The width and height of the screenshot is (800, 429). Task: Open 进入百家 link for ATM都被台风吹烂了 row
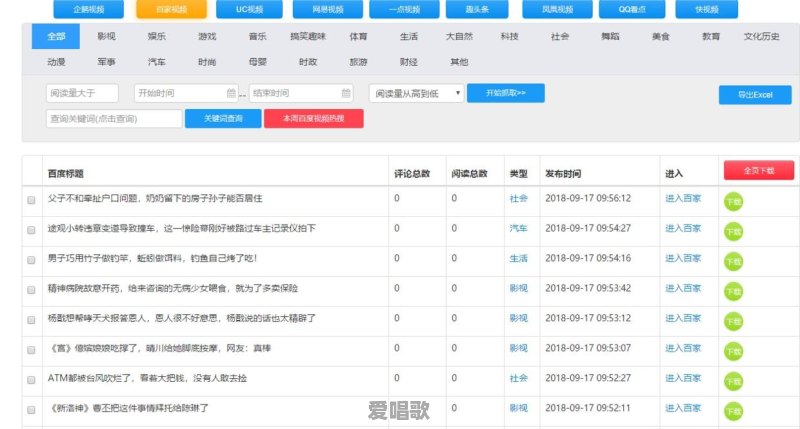point(683,378)
